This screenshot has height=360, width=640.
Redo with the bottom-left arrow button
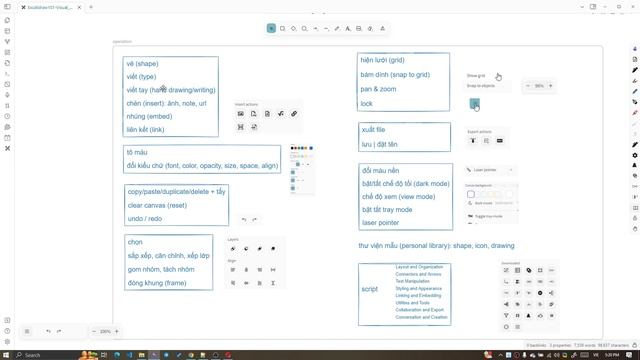[59, 331]
